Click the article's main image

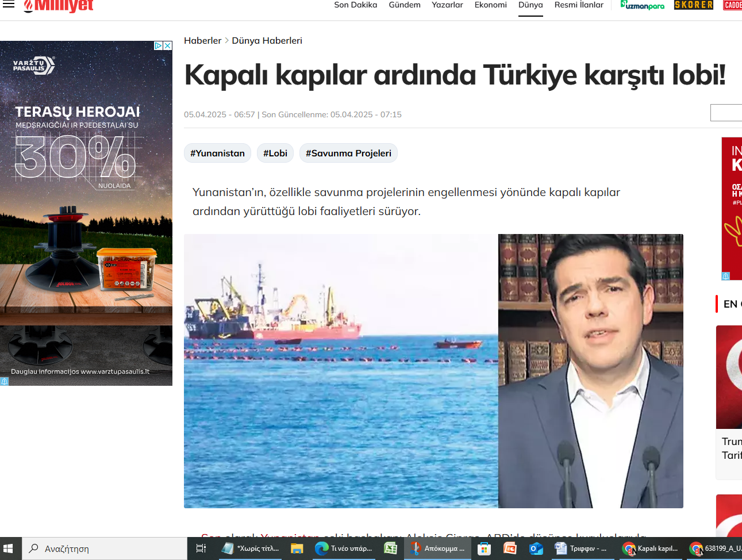point(433,371)
